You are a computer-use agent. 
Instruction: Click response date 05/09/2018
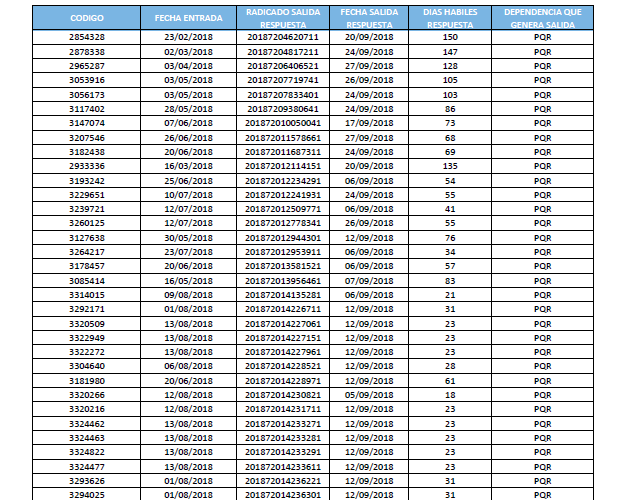(369, 395)
